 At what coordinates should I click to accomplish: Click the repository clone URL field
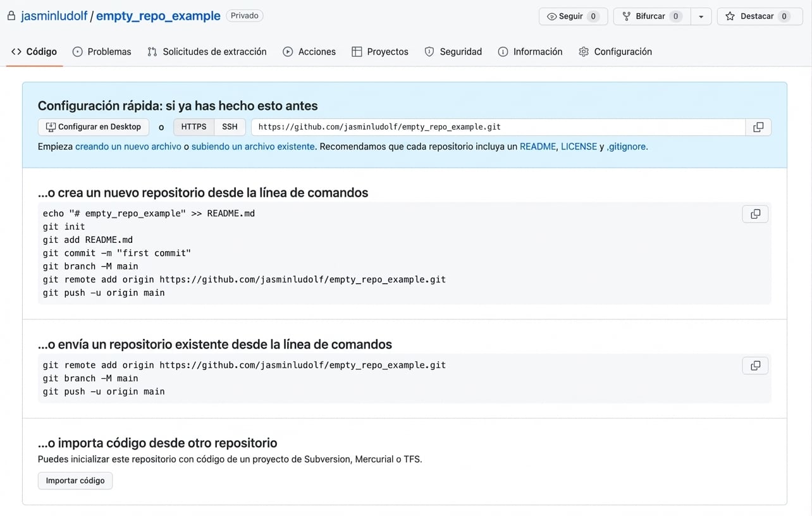(x=498, y=127)
